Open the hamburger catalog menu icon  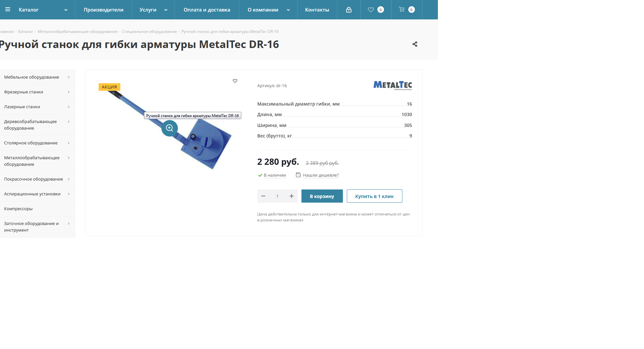point(8,10)
